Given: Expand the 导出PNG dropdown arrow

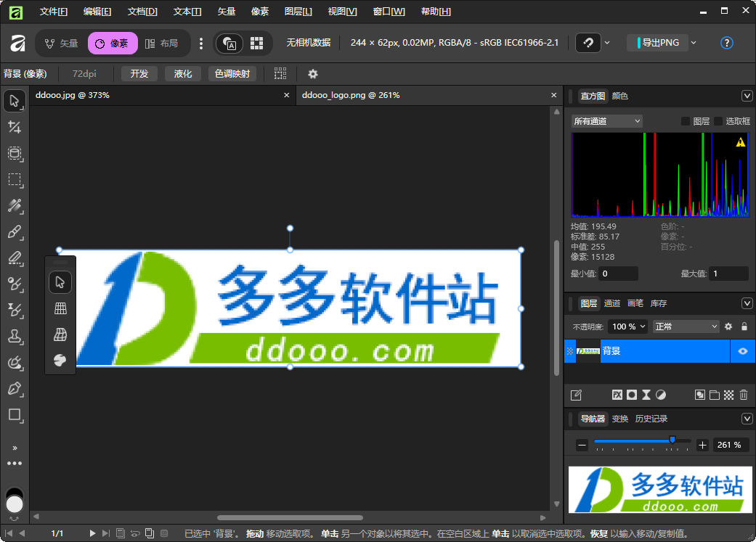Looking at the screenshot, I should pos(694,43).
